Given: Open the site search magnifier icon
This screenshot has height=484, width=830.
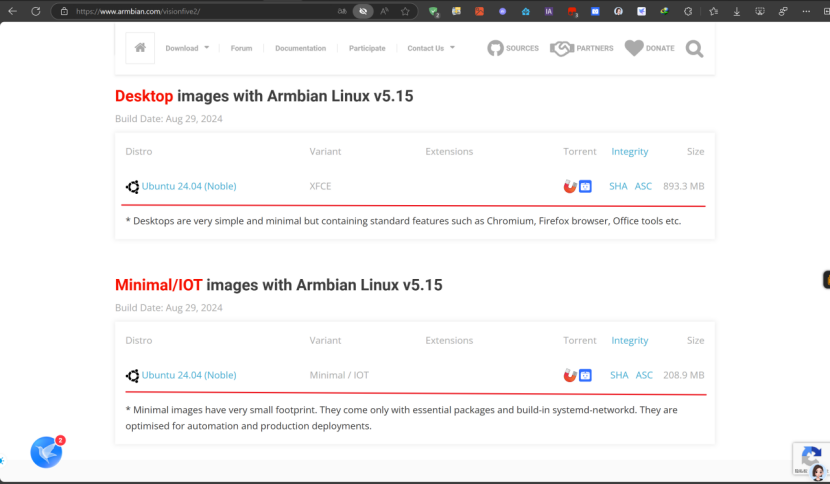Looking at the screenshot, I should 694,48.
